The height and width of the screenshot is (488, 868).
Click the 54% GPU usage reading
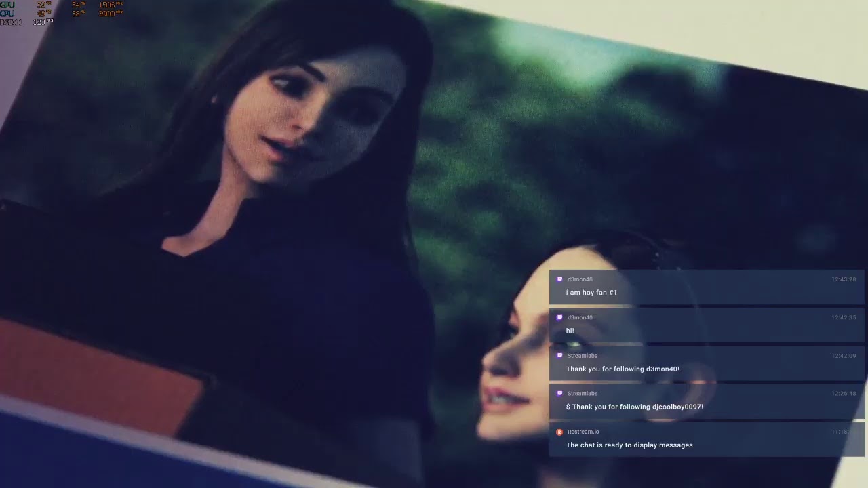[79, 5]
